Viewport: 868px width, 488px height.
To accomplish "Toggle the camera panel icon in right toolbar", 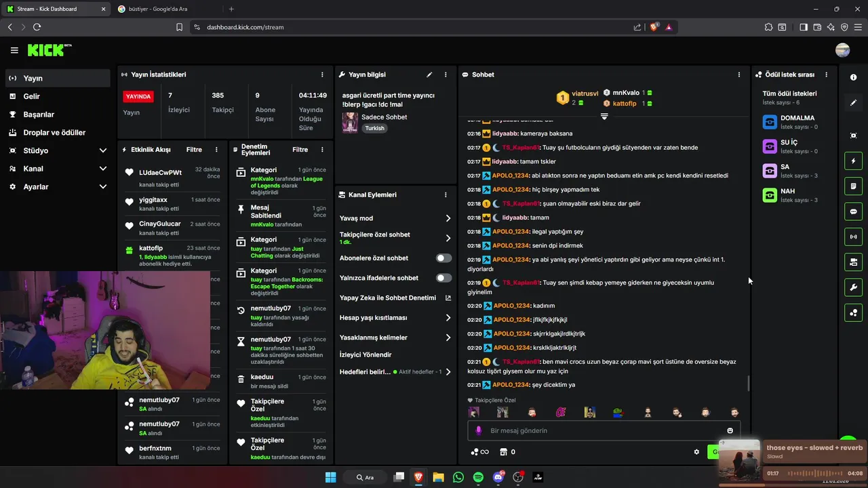I will (x=854, y=262).
